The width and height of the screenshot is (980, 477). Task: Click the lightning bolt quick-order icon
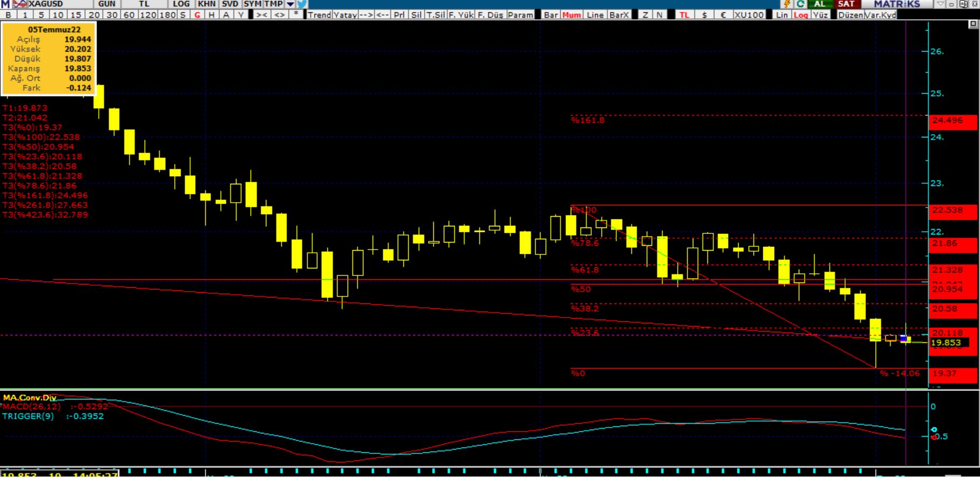(787, 4)
